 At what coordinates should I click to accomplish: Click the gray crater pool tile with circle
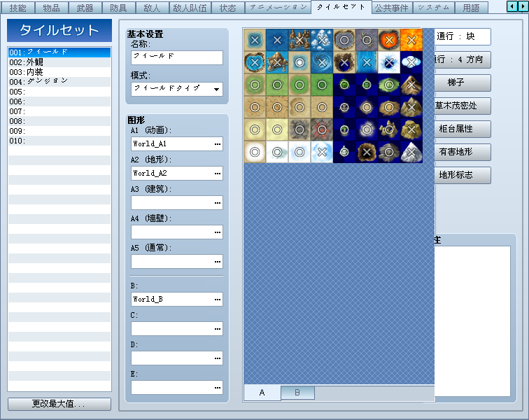344,40
